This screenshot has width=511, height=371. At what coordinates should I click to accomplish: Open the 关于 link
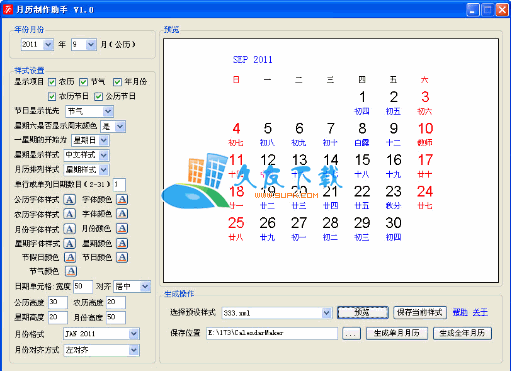coord(480,312)
